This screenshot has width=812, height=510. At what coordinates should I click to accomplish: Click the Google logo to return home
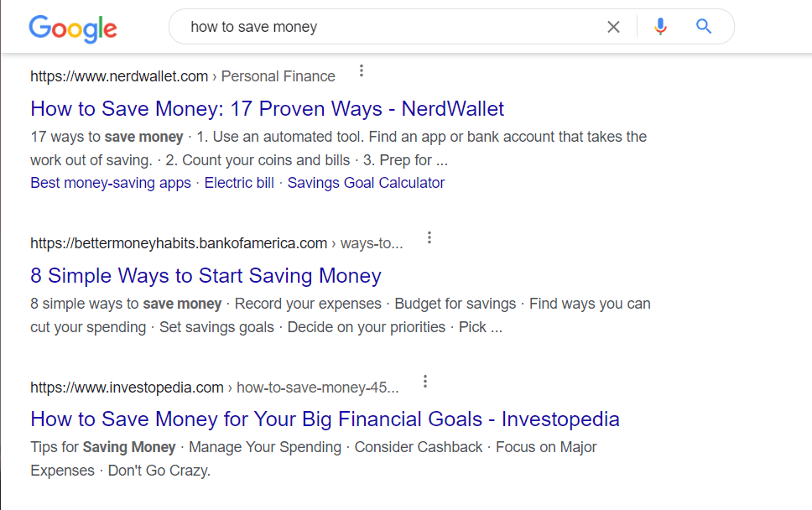(x=72, y=29)
